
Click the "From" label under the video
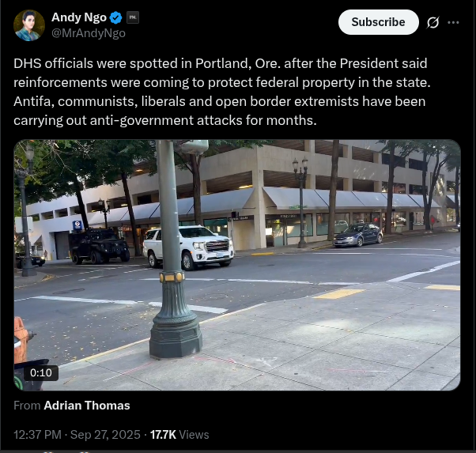27,406
